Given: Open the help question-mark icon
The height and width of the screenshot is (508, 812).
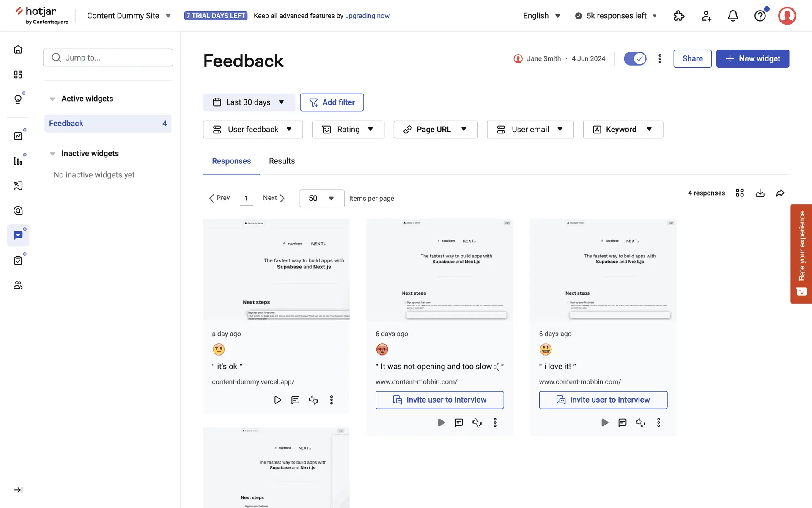Looking at the screenshot, I should (760, 16).
